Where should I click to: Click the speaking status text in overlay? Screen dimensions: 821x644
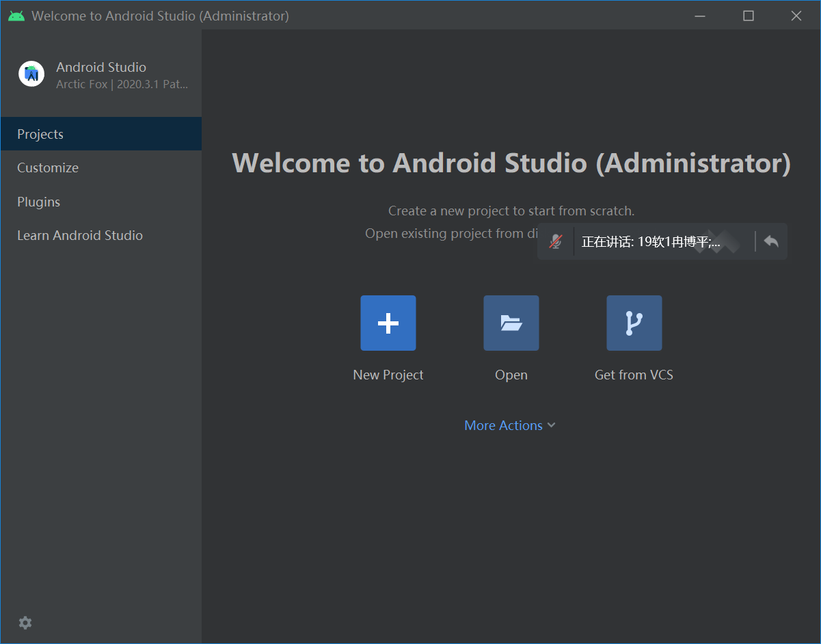651,242
